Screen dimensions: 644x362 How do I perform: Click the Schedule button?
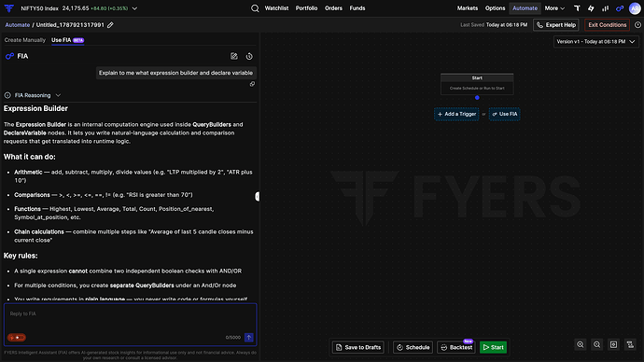pos(413,347)
